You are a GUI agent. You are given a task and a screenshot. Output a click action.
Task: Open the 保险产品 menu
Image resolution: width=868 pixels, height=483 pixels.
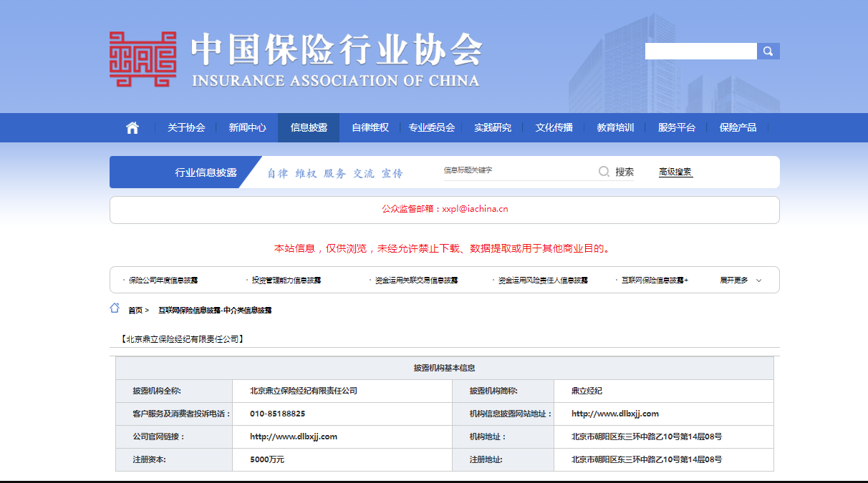[738, 128]
